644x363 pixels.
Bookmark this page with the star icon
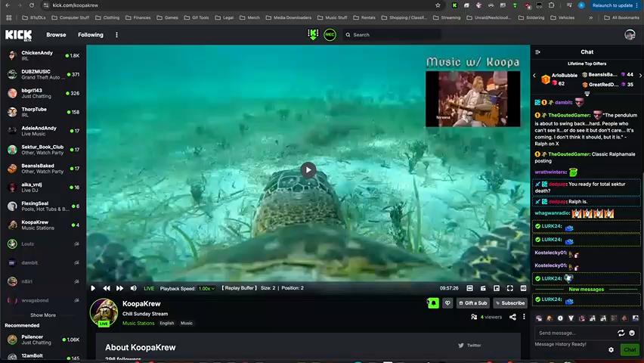click(438, 5)
